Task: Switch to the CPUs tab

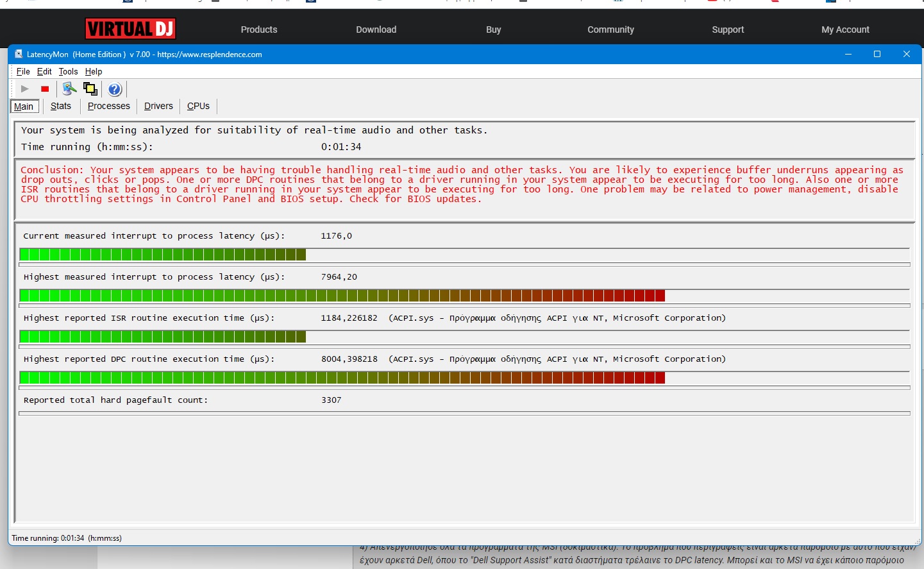Action: 198,106
